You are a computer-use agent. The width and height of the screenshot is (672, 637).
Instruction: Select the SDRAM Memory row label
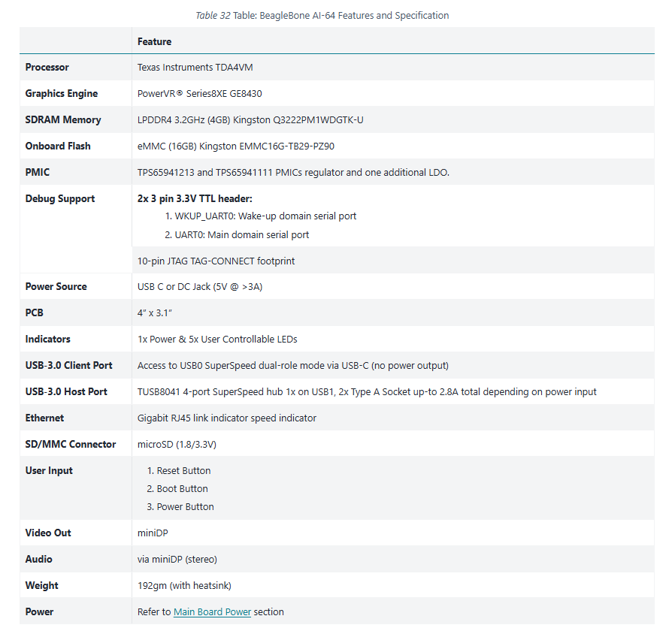[63, 119]
